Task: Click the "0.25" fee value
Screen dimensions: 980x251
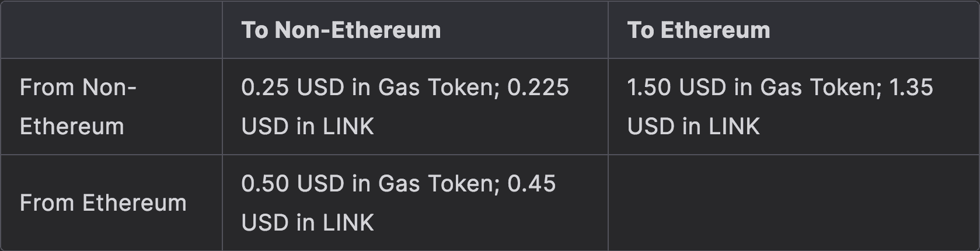Action: tap(265, 88)
